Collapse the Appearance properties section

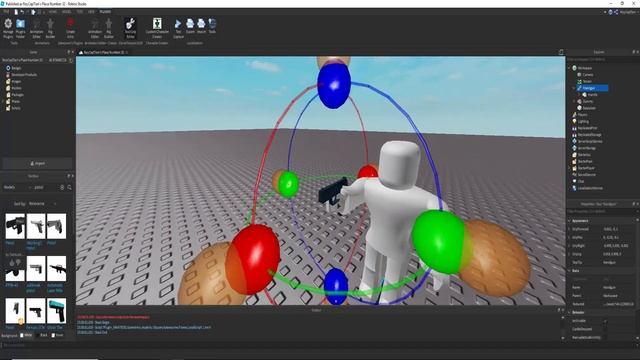[569, 221]
